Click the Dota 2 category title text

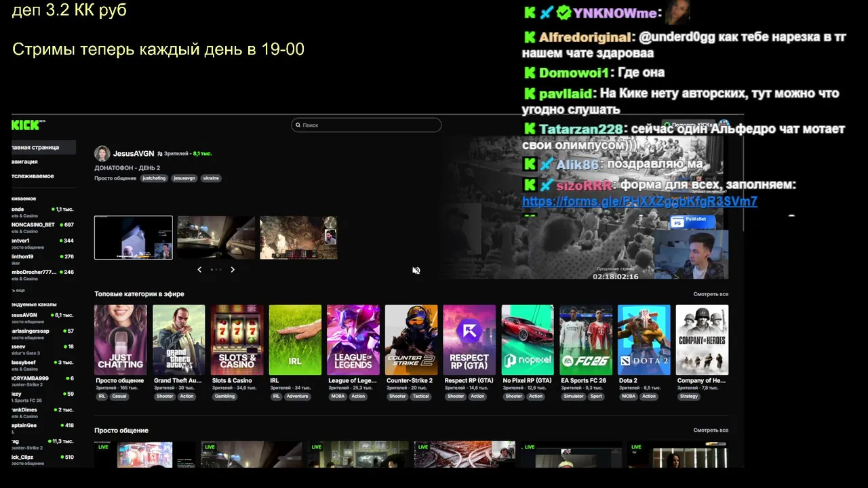[x=628, y=381]
